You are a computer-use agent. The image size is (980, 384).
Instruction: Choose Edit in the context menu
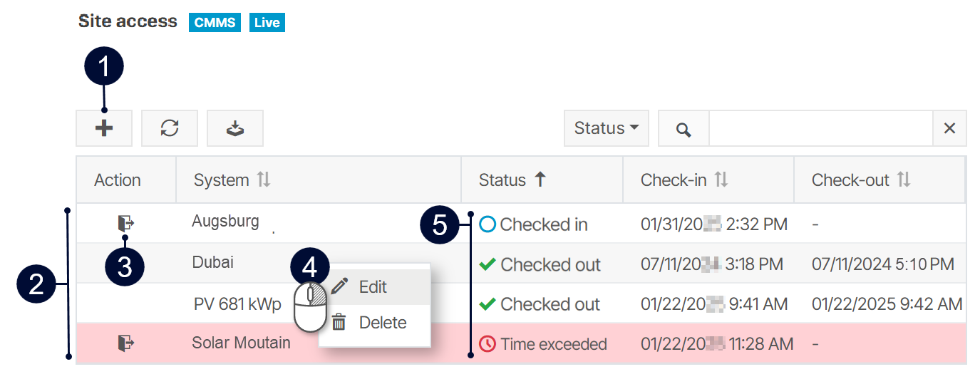click(374, 286)
